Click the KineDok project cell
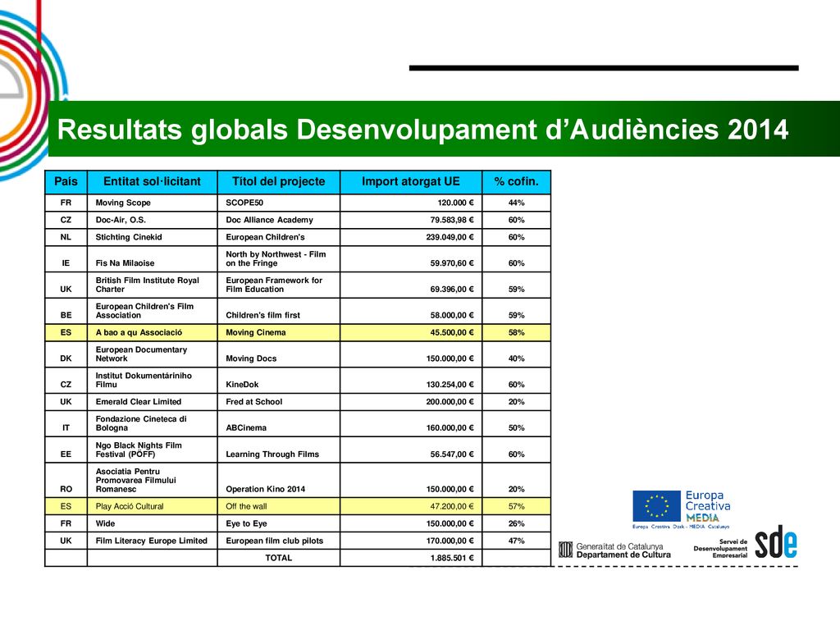This screenshot has height=630, width=840. [279, 380]
